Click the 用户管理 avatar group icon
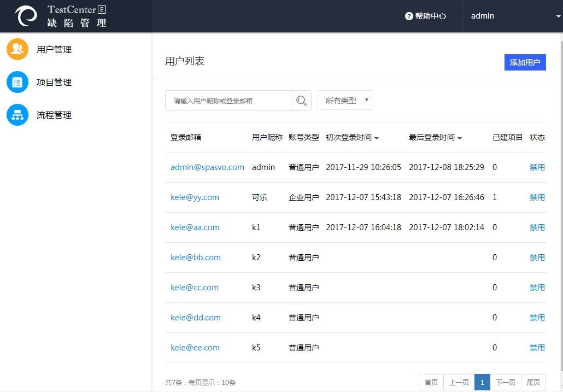563x392 pixels. click(x=17, y=49)
